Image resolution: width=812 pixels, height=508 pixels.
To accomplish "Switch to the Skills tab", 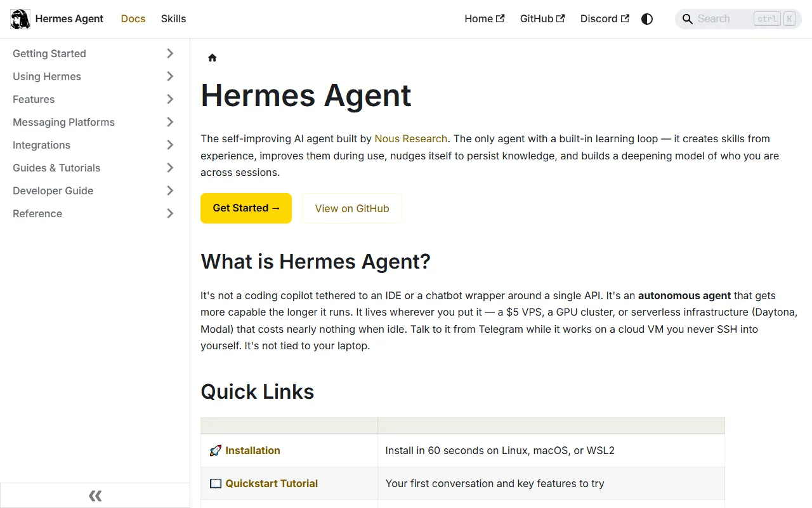I will coord(173,19).
